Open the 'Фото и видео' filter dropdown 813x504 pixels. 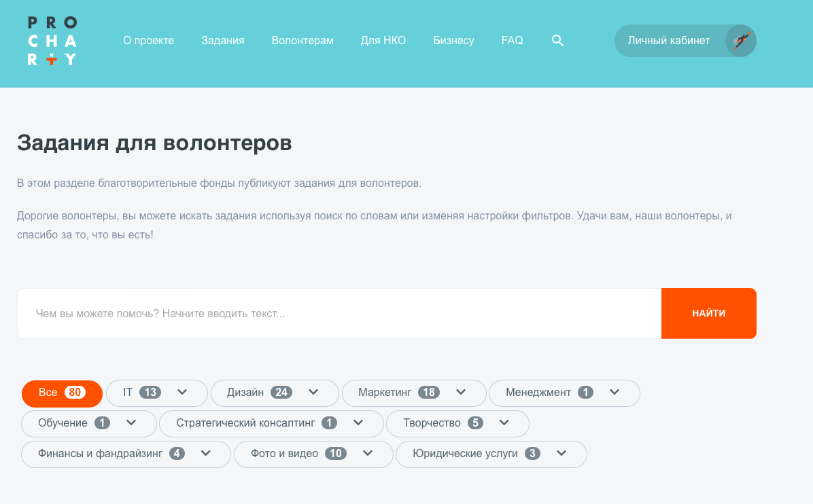point(368,454)
